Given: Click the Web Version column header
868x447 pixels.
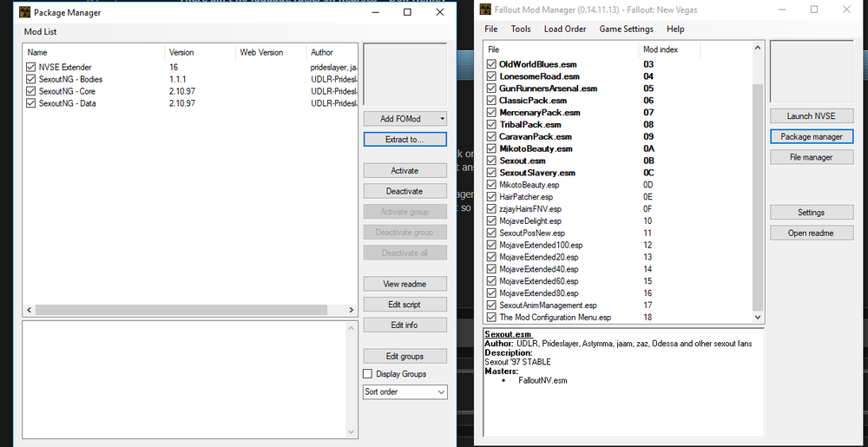Looking at the screenshot, I should [x=271, y=53].
